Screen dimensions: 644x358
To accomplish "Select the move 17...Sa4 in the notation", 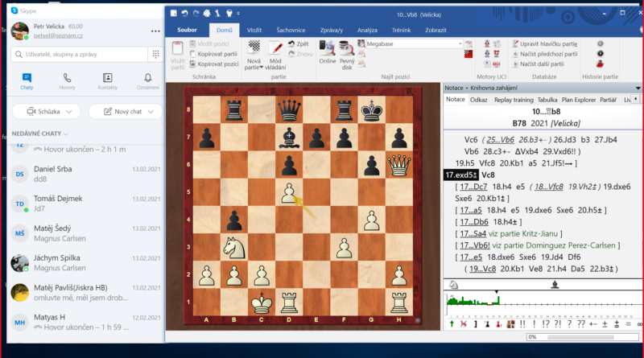I will [x=473, y=233].
